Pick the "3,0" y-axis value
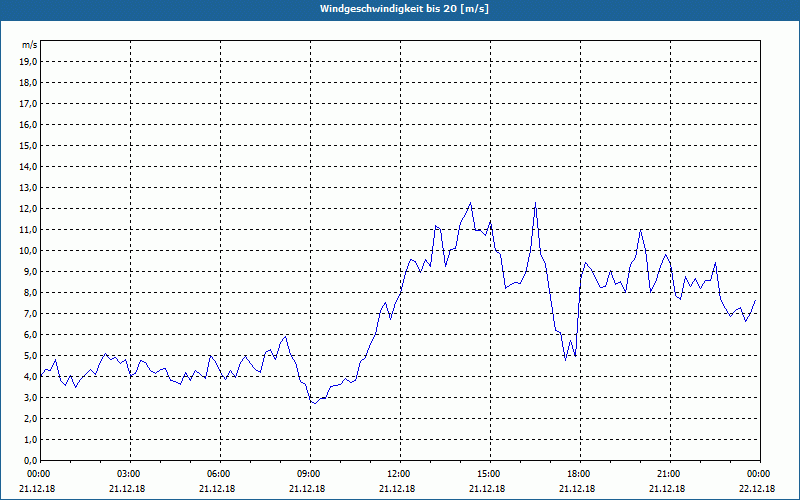 [30, 397]
